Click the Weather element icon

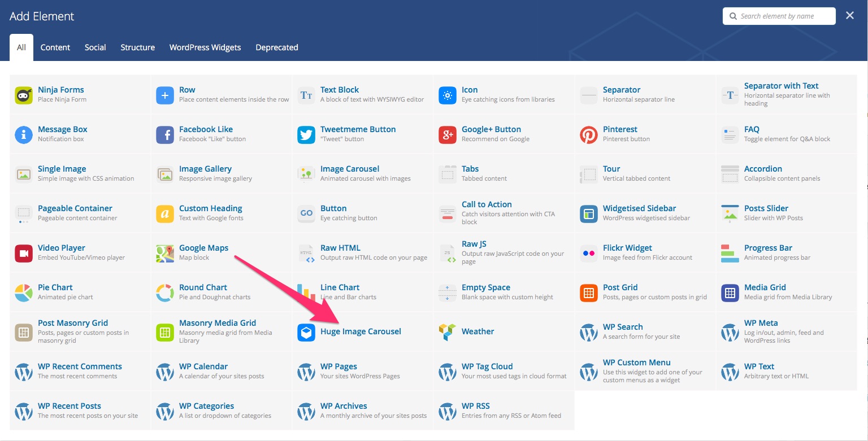pyautogui.click(x=448, y=333)
